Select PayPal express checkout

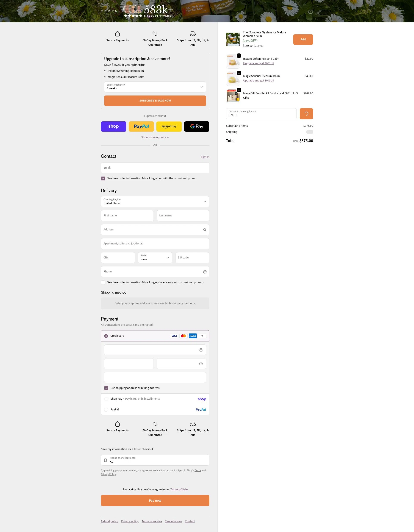point(141,126)
